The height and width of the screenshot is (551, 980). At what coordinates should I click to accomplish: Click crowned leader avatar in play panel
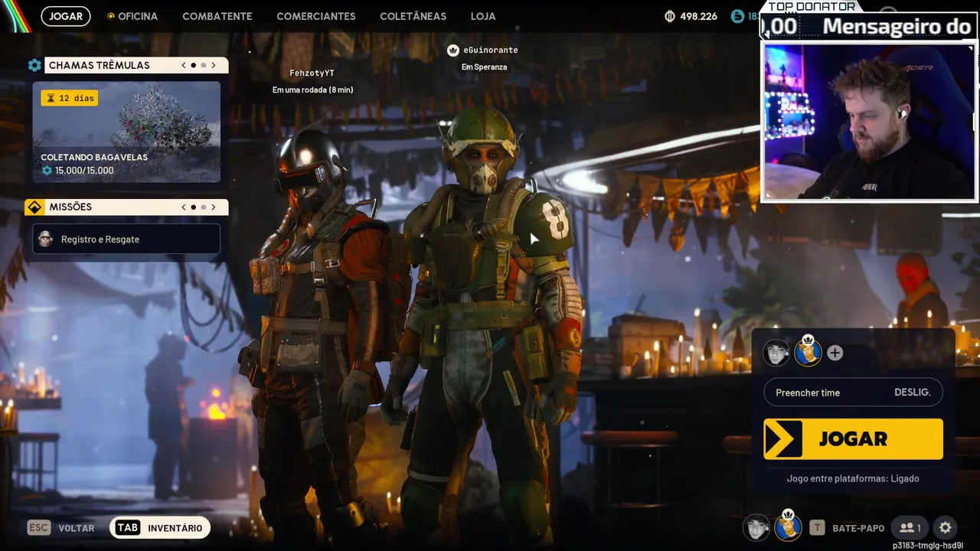click(808, 351)
